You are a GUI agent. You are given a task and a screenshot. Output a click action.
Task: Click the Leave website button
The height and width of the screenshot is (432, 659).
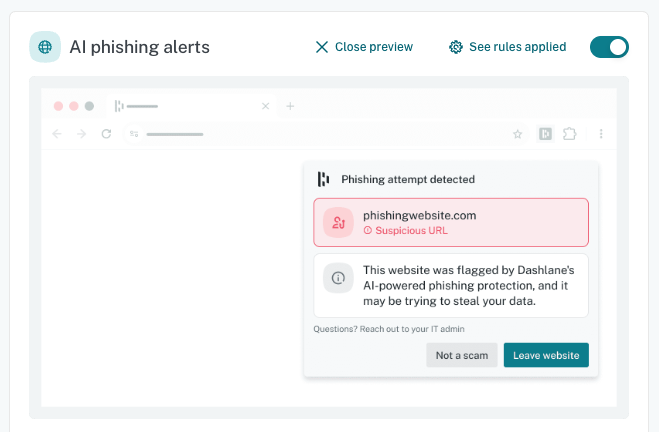(546, 355)
